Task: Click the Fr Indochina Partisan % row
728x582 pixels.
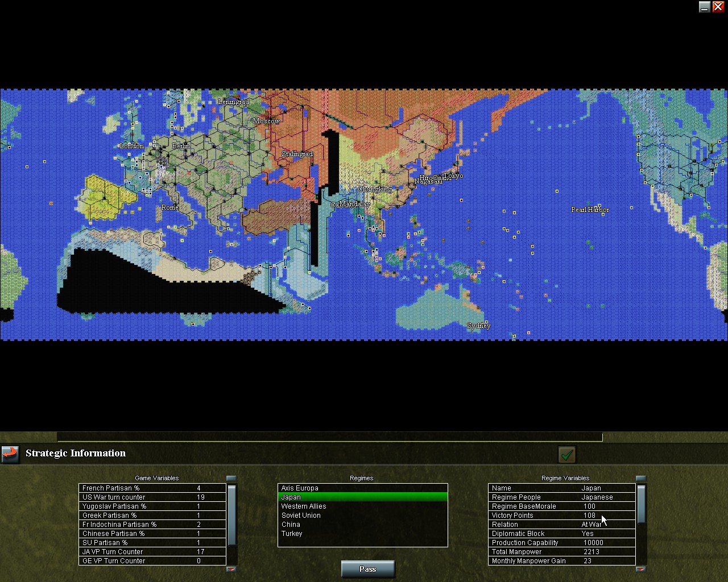Action: (152, 525)
